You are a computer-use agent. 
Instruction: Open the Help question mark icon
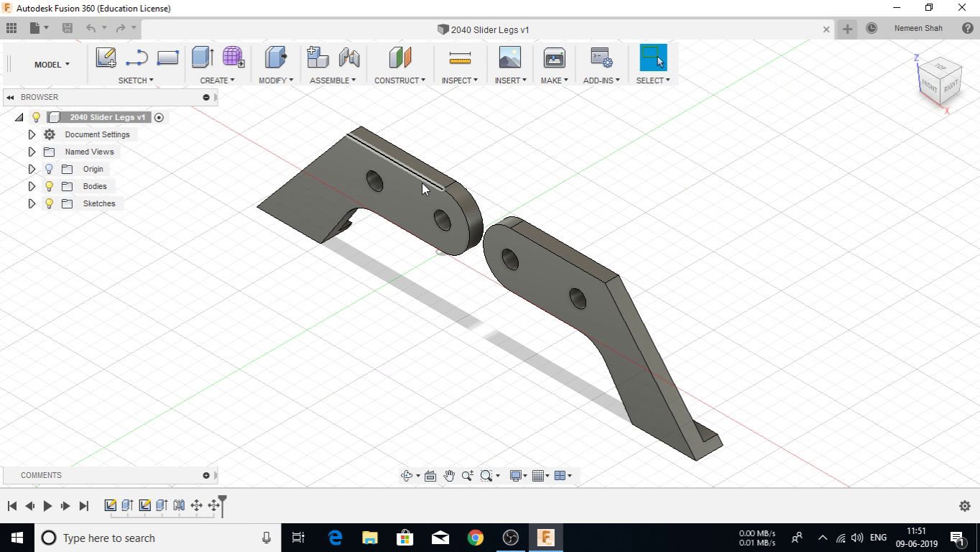(967, 29)
